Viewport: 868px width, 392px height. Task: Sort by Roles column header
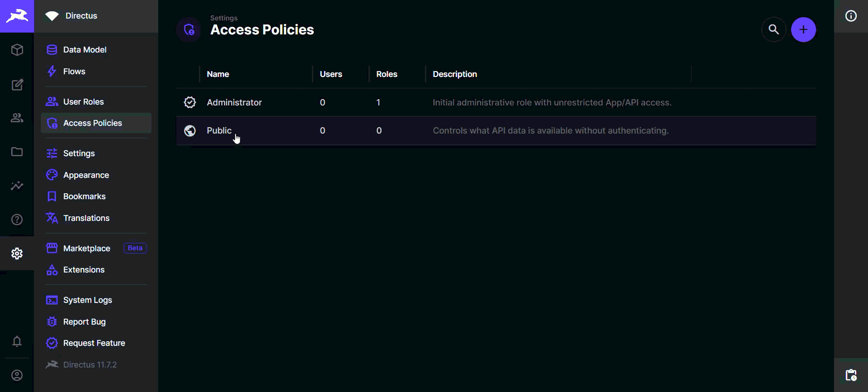click(x=387, y=74)
